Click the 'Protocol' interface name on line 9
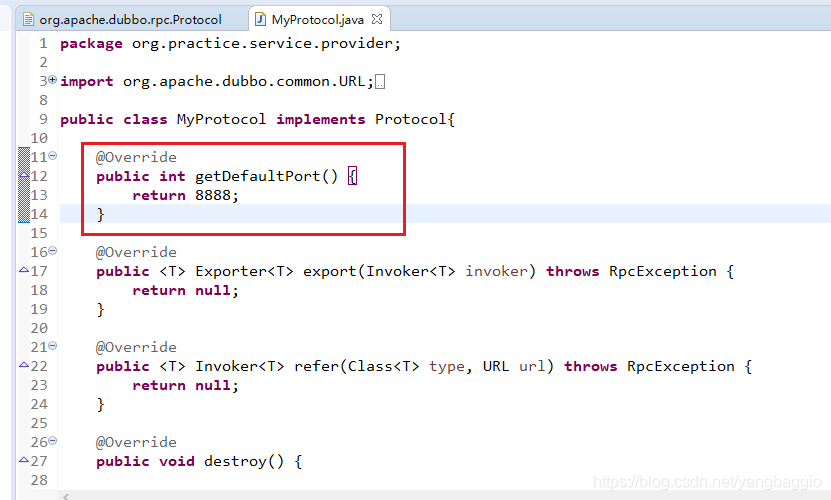 coord(411,119)
